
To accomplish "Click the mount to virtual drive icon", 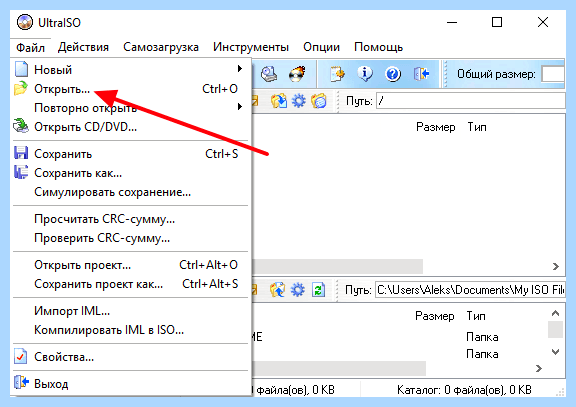I will [269, 74].
